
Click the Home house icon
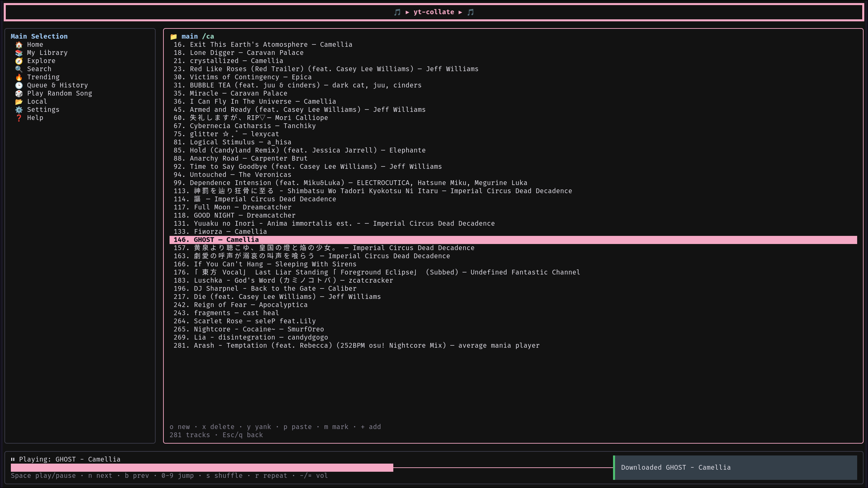coord(19,45)
